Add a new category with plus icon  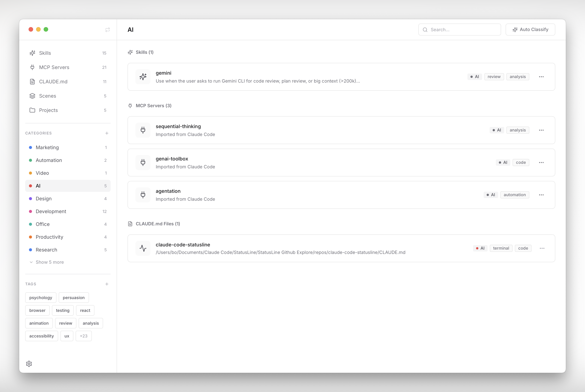[x=107, y=133]
